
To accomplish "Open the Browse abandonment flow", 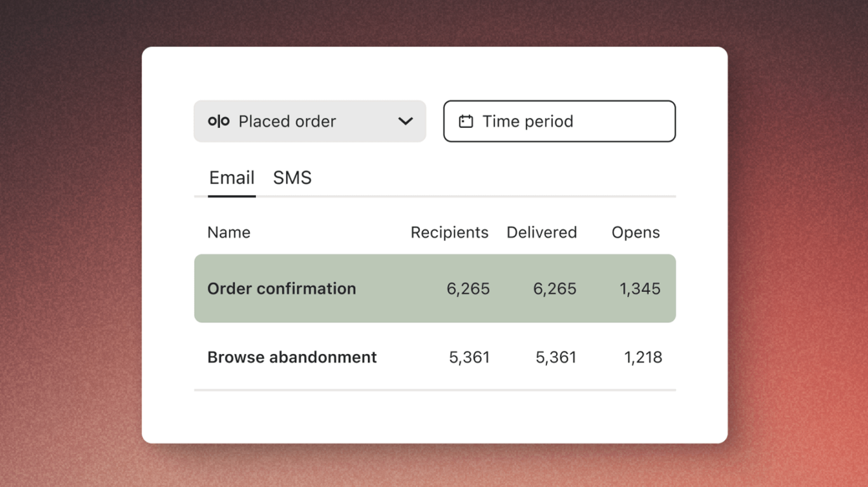I will [292, 357].
